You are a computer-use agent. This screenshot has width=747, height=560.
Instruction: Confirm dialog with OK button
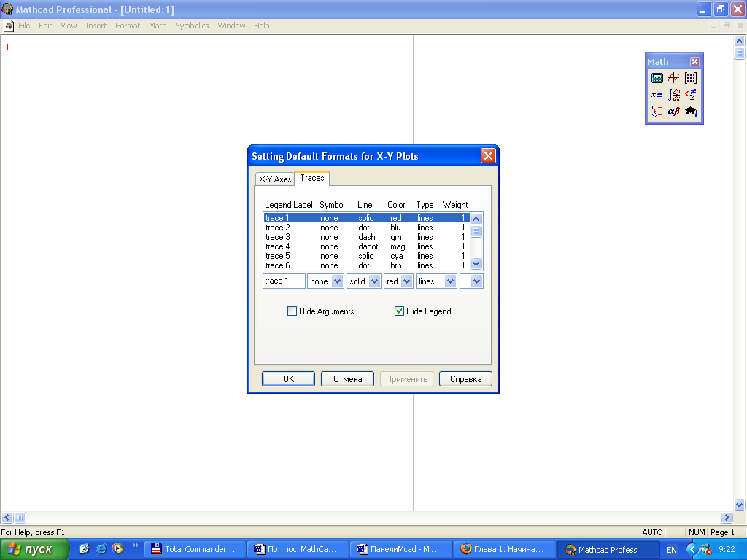(288, 379)
